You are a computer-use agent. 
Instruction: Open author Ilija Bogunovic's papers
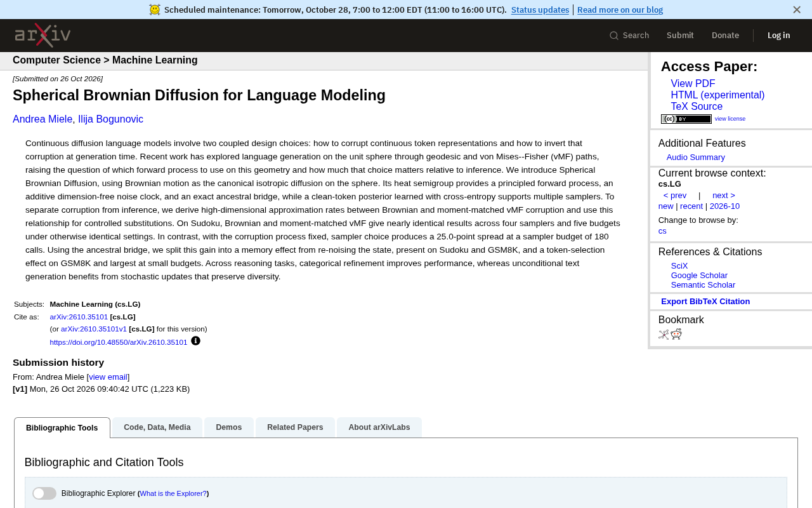[x=110, y=119]
